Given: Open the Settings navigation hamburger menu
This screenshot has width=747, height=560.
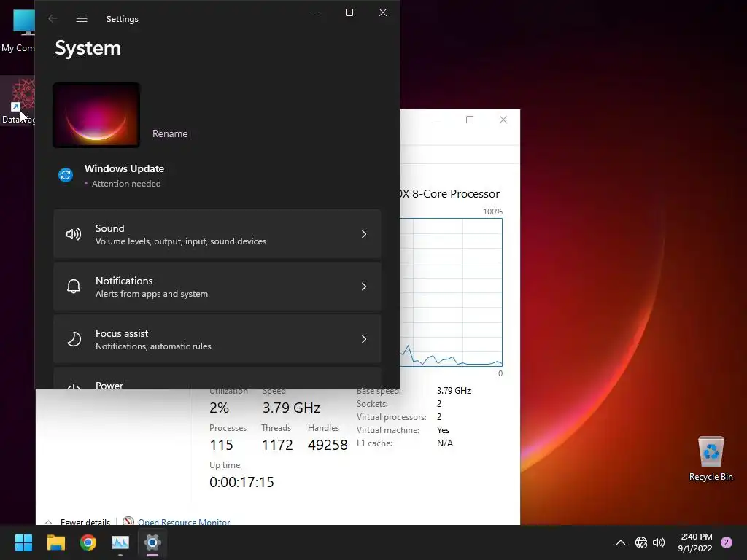Looking at the screenshot, I should point(82,18).
